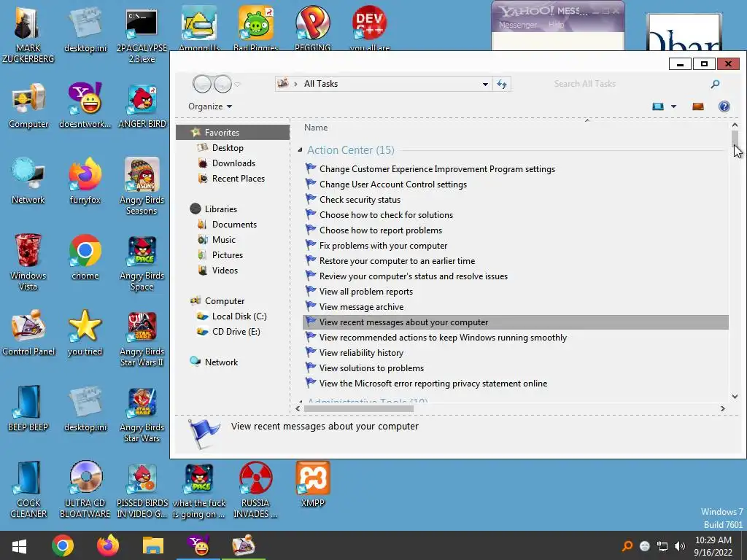
Task: Open the Windows Start button
Action: [x=19, y=545]
